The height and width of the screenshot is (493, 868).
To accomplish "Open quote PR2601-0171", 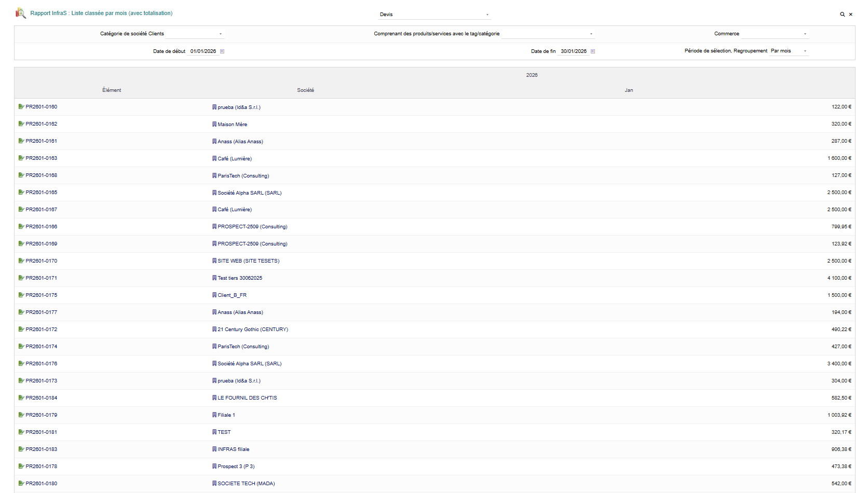I will [x=42, y=278].
